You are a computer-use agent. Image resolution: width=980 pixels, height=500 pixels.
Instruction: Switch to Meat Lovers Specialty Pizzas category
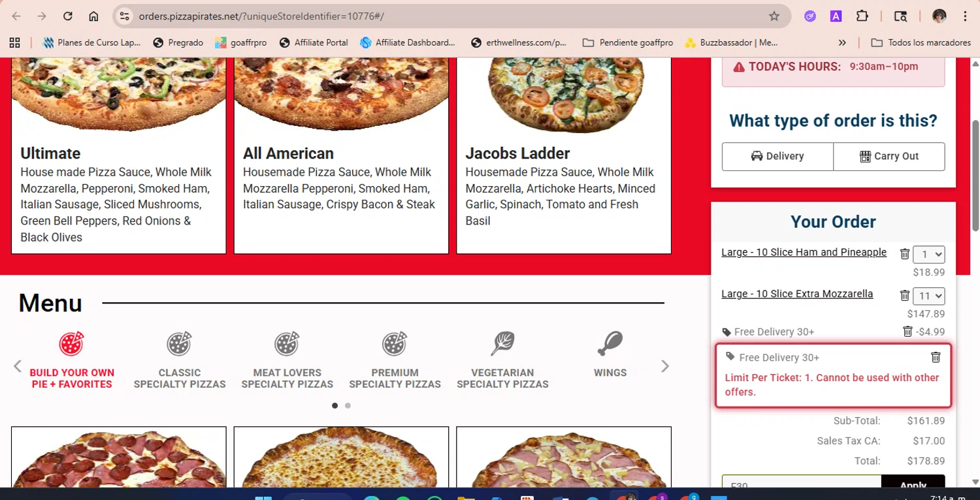[287, 360]
